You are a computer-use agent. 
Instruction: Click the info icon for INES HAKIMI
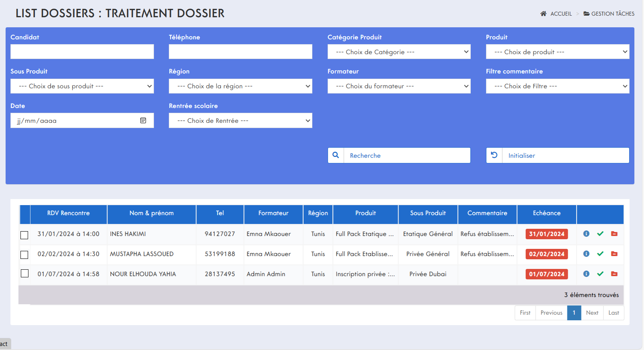point(586,234)
